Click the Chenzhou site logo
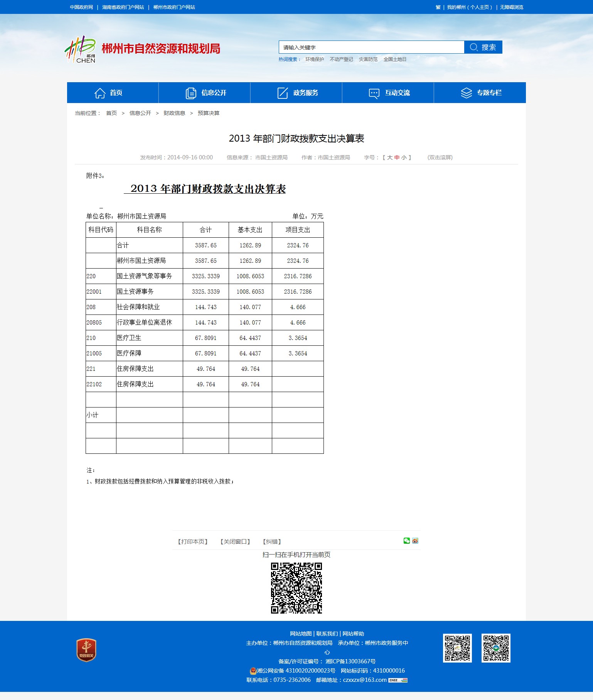The image size is (593, 700). click(x=80, y=49)
